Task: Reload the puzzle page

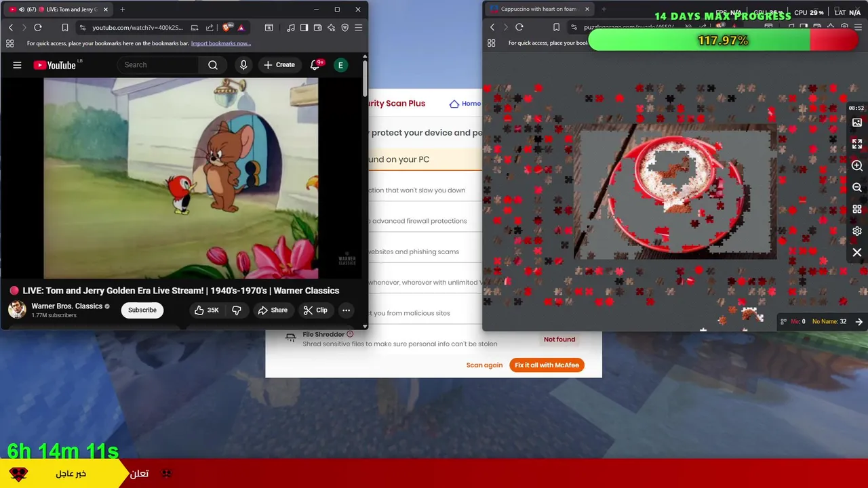Action: 519,28
